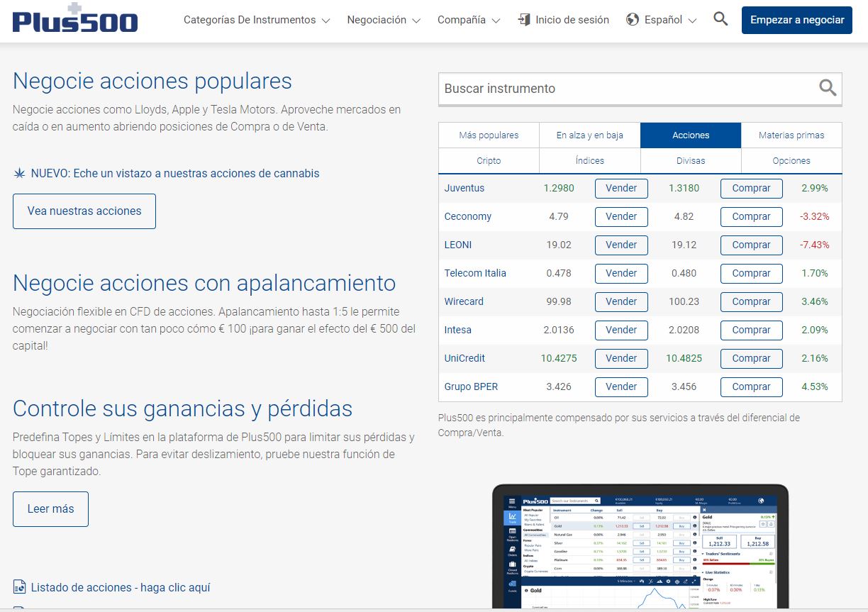
Task: Expand the Negociación menu
Action: (x=384, y=20)
